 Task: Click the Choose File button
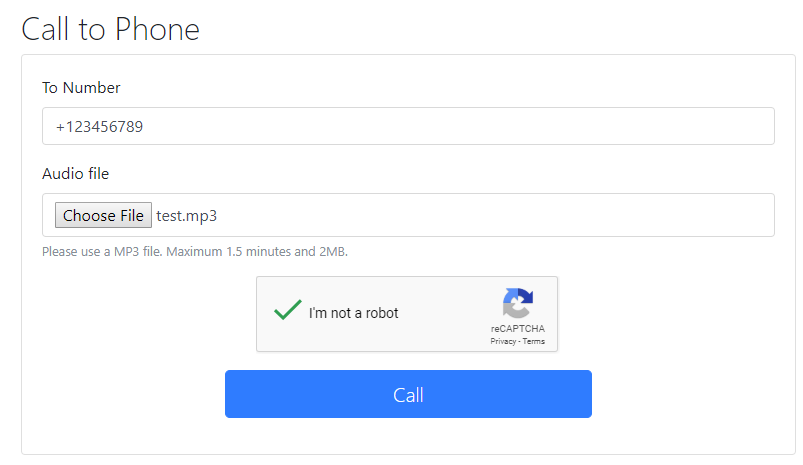(103, 215)
